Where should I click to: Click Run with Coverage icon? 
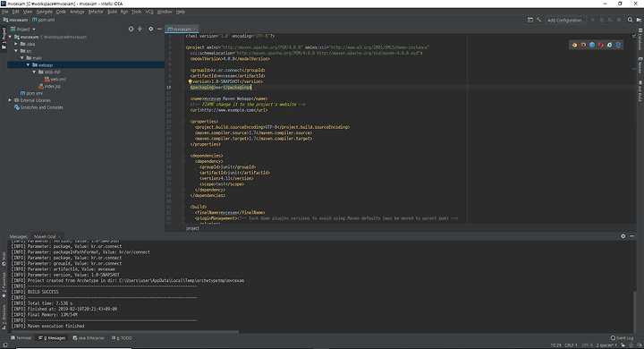(x=610, y=20)
